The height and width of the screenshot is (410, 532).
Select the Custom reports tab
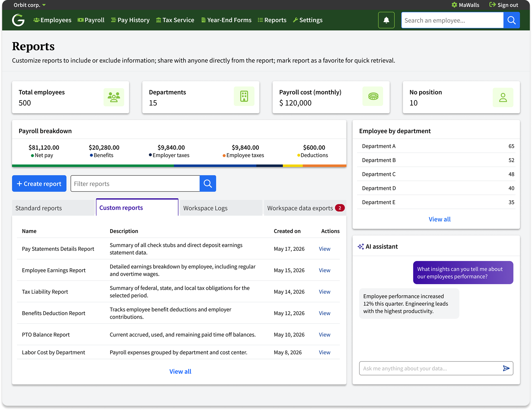pos(137,207)
